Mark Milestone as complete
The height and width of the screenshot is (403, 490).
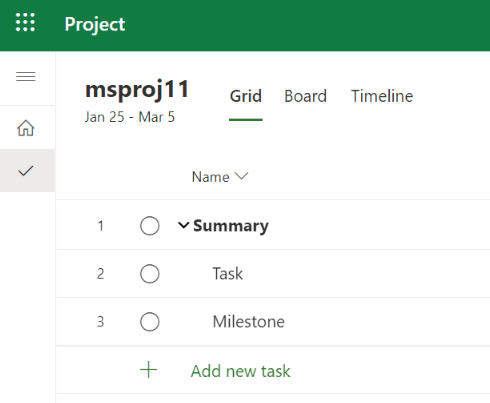(150, 322)
